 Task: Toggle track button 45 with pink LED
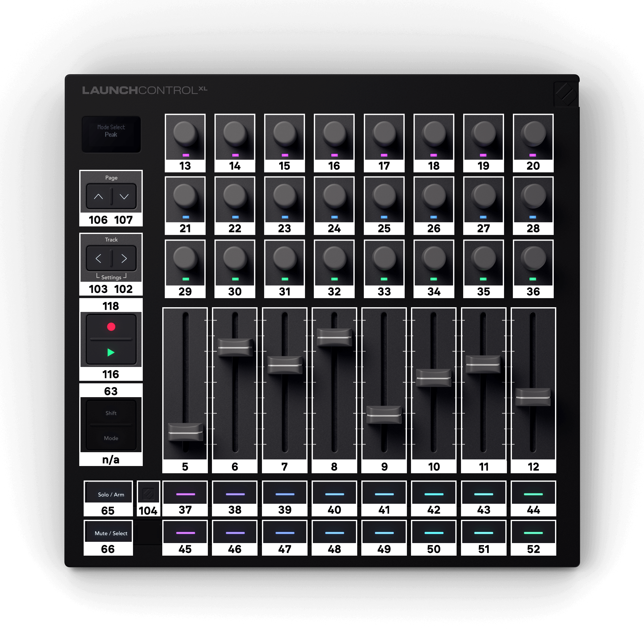[x=185, y=532]
